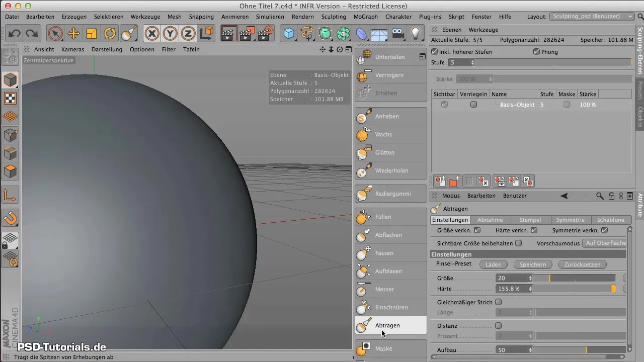This screenshot has height=362, width=644.
Task: Click the undo arrow in the toolbar
Action: pyautogui.click(x=14, y=34)
